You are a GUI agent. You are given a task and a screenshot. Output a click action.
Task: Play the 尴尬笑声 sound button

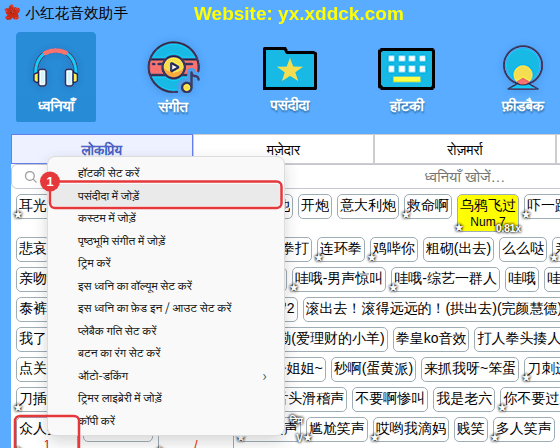point(337,429)
